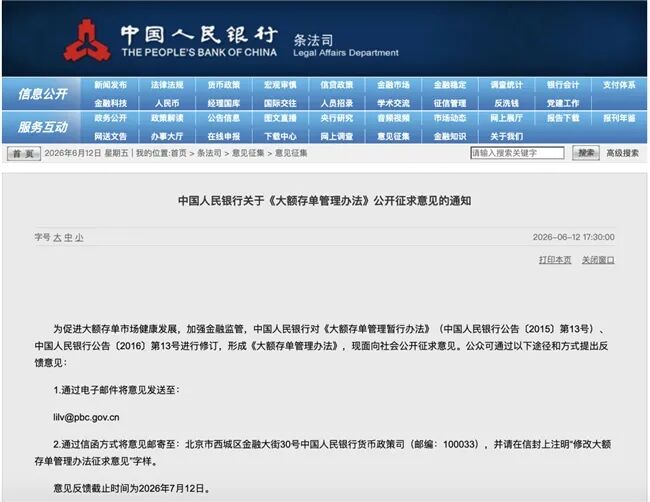Open 政务公开 under 服务互动

[110, 118]
